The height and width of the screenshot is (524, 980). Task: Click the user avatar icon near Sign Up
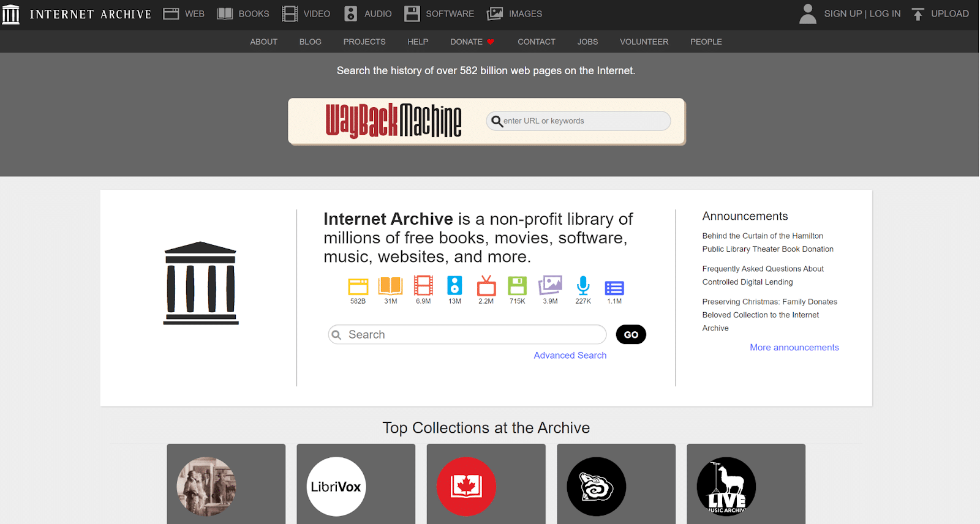click(808, 13)
